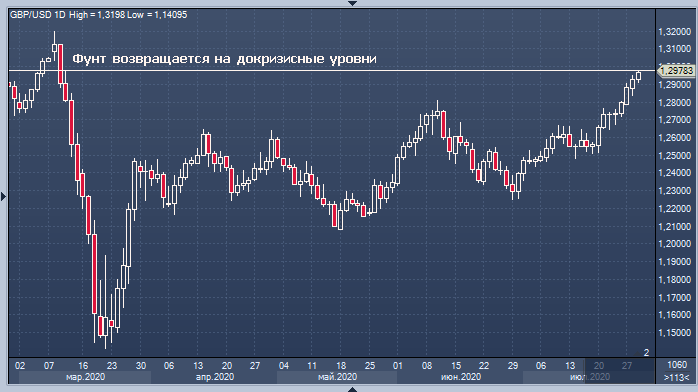Click the dimmed date label 27 in July
This screenshot has height=392, width=698.
[x=627, y=366]
